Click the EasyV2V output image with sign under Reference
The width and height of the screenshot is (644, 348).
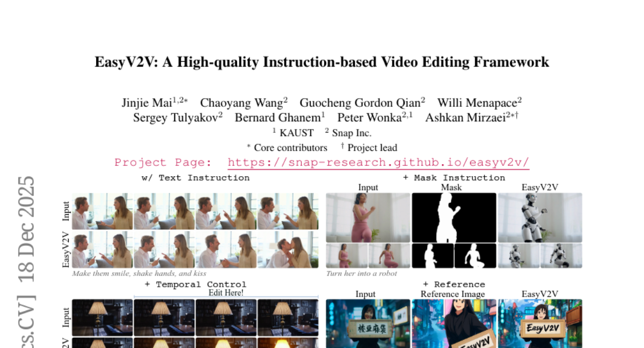click(540, 323)
